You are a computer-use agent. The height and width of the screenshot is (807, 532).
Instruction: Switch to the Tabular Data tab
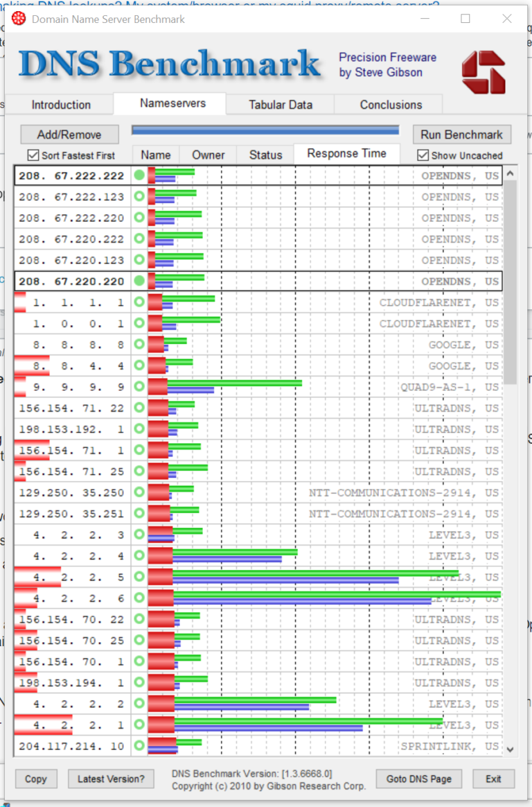tap(281, 105)
